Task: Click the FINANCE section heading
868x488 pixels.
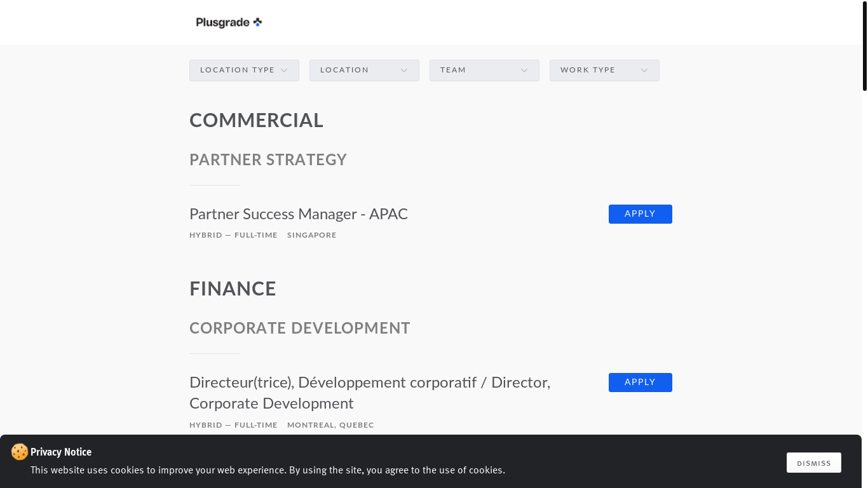Action: [x=233, y=288]
